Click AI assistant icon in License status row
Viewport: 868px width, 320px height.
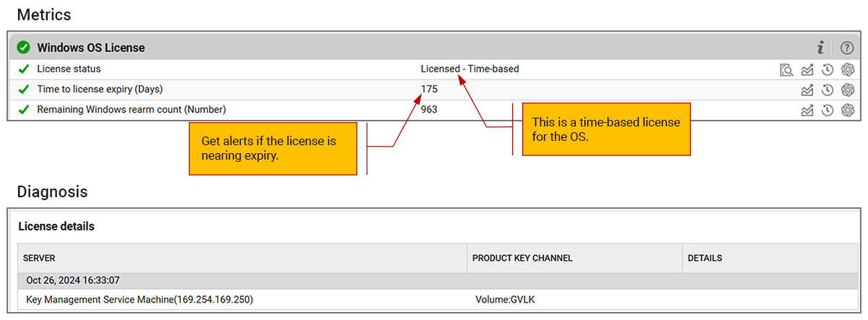point(848,70)
